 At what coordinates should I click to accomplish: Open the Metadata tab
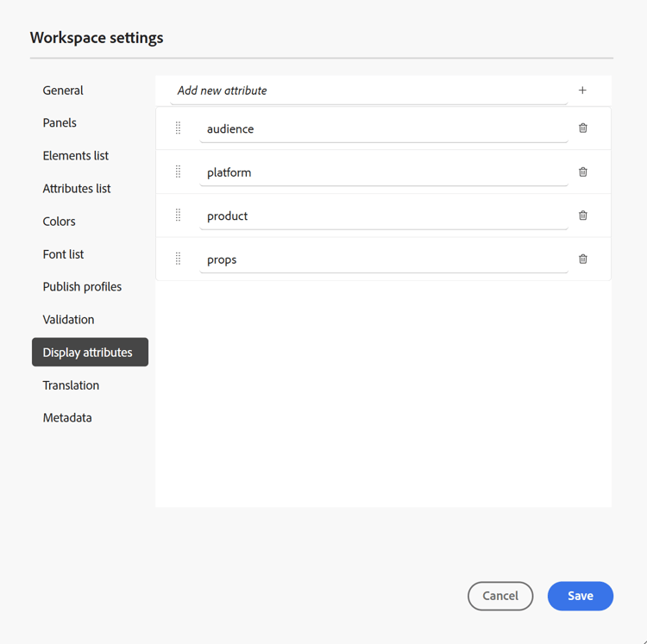pyautogui.click(x=67, y=418)
